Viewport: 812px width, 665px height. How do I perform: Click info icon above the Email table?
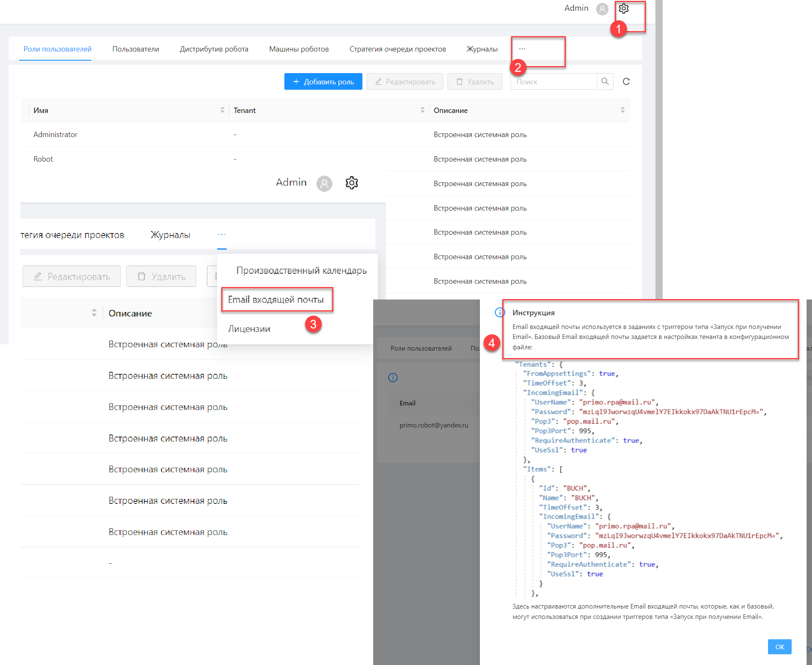pyautogui.click(x=393, y=378)
